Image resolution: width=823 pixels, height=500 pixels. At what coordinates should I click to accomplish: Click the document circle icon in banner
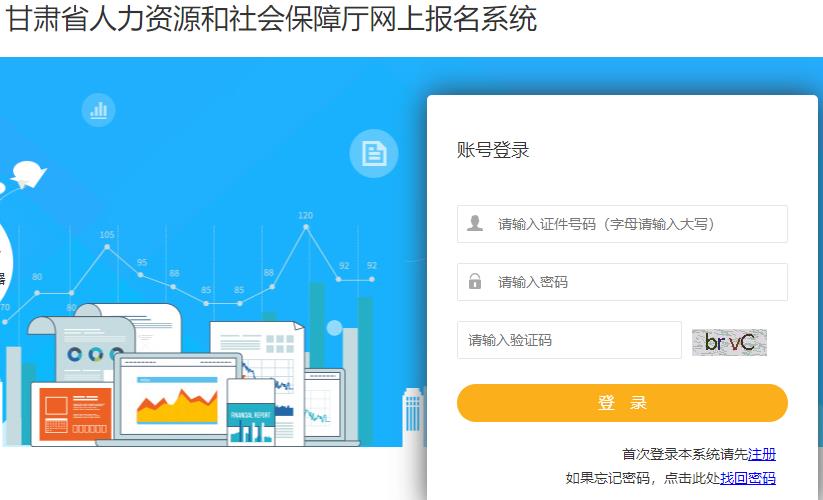pos(374,154)
